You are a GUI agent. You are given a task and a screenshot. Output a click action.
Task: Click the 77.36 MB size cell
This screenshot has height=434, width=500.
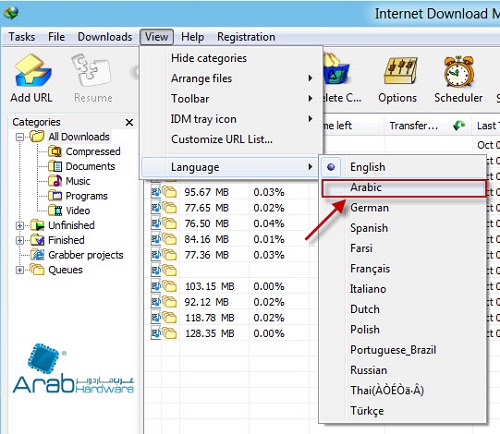206,255
